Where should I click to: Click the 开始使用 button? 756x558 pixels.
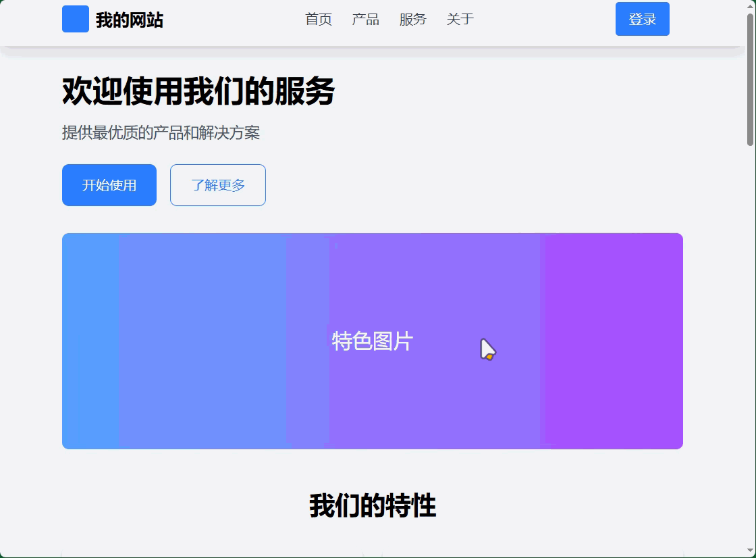coord(109,185)
